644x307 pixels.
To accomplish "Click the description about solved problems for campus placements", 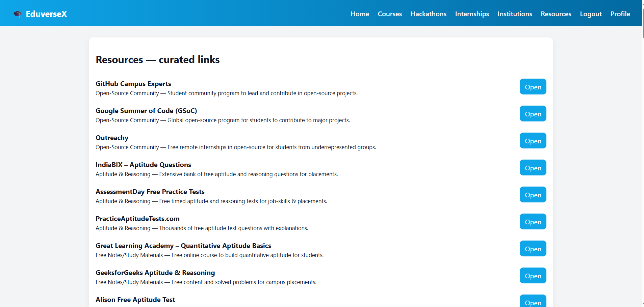I will (206, 282).
